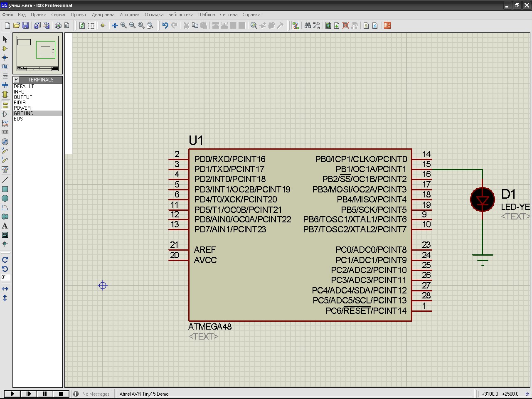Toggle the wire autorouter button
The height and width of the screenshot is (399, 532).
coord(296,25)
